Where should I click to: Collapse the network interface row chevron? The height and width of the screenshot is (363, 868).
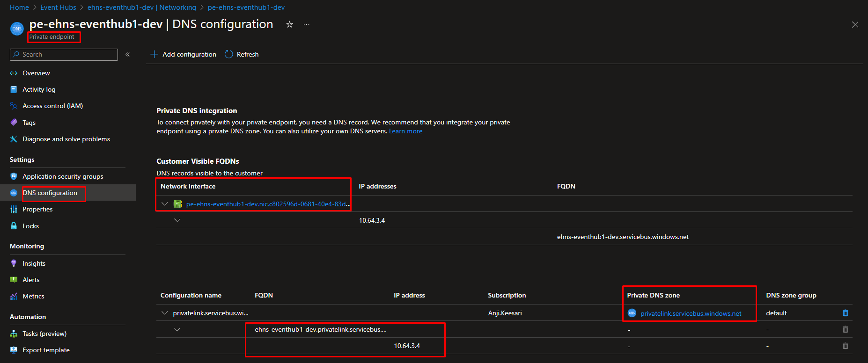point(164,204)
